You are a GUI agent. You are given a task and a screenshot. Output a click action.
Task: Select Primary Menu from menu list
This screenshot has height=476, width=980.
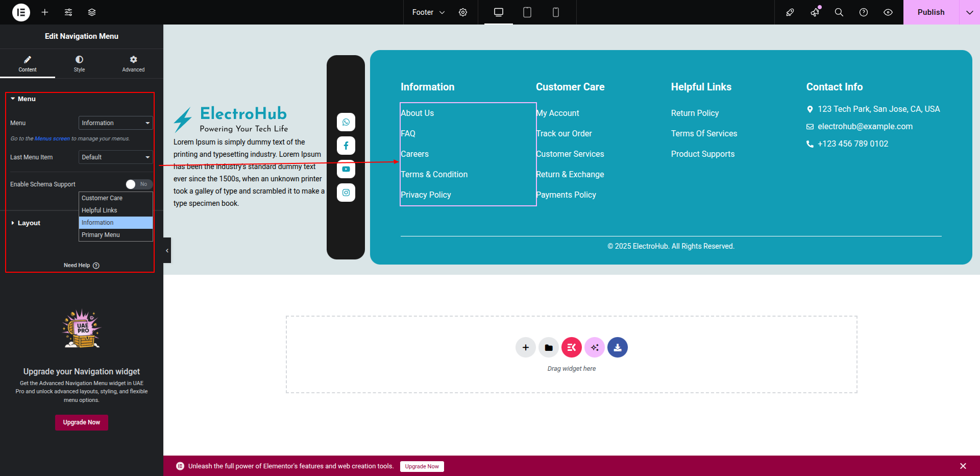pos(101,235)
